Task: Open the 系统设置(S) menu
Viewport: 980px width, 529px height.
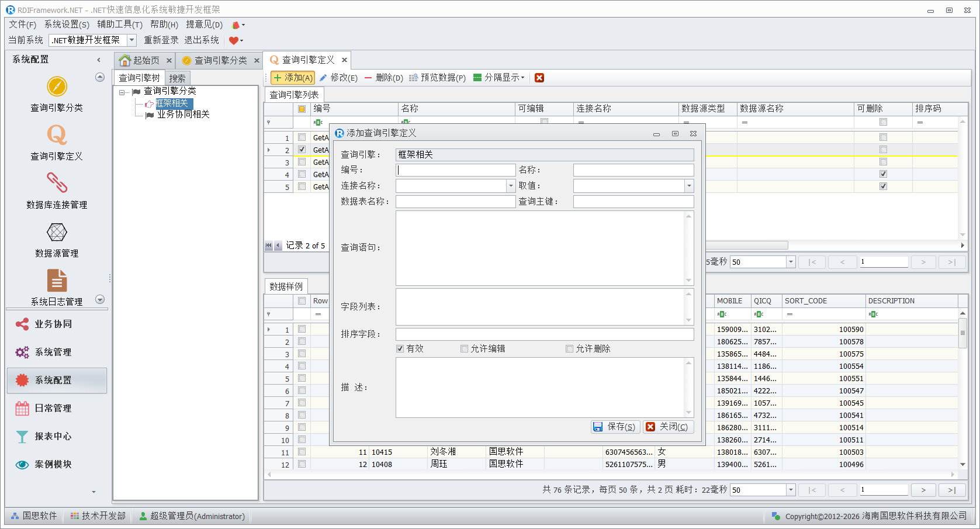Action: click(67, 25)
